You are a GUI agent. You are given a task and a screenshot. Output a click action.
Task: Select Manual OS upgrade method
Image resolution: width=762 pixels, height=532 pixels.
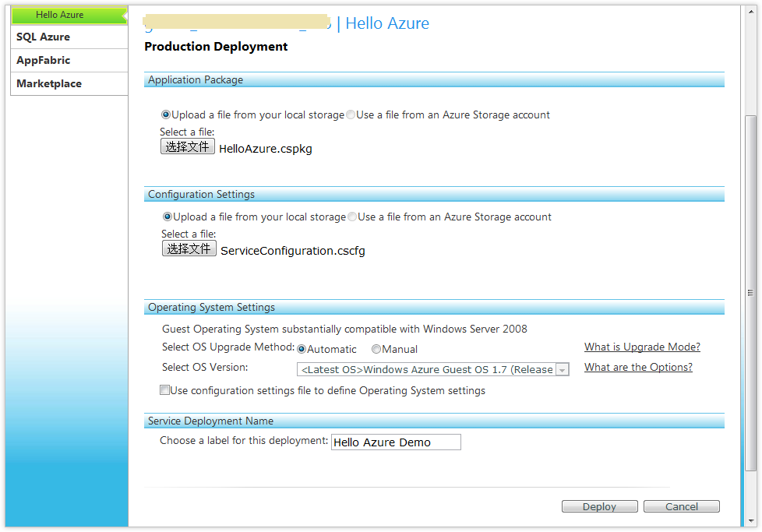[376, 349]
